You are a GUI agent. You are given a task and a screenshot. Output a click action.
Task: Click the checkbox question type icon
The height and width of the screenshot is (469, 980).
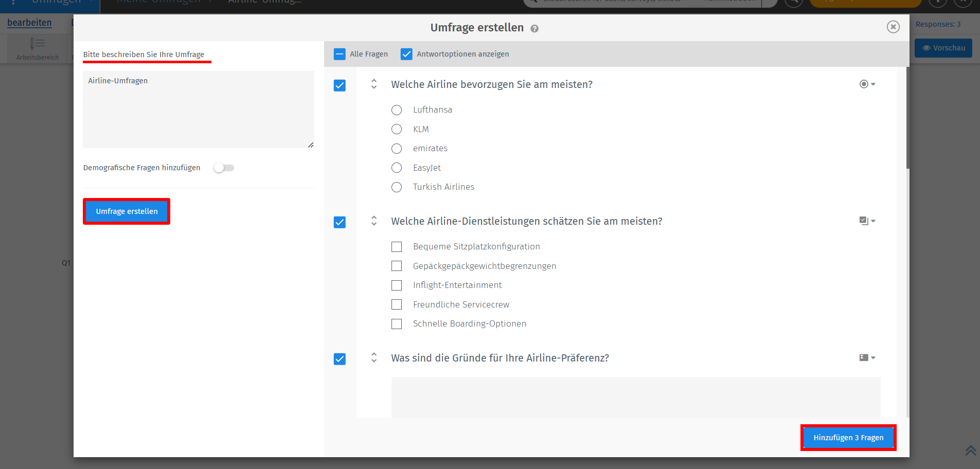coord(864,220)
